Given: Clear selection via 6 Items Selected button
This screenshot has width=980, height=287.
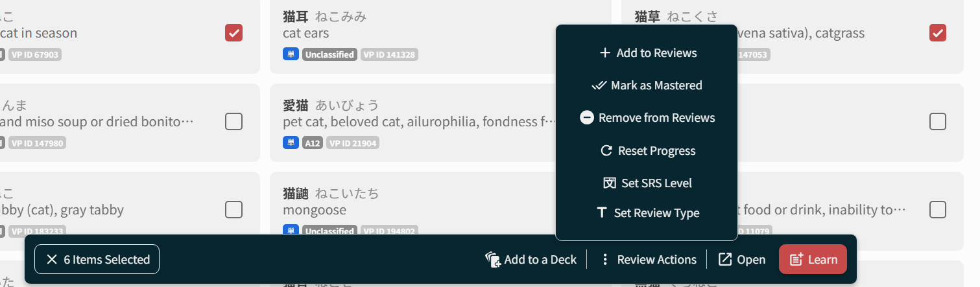Looking at the screenshot, I should click(x=97, y=260).
